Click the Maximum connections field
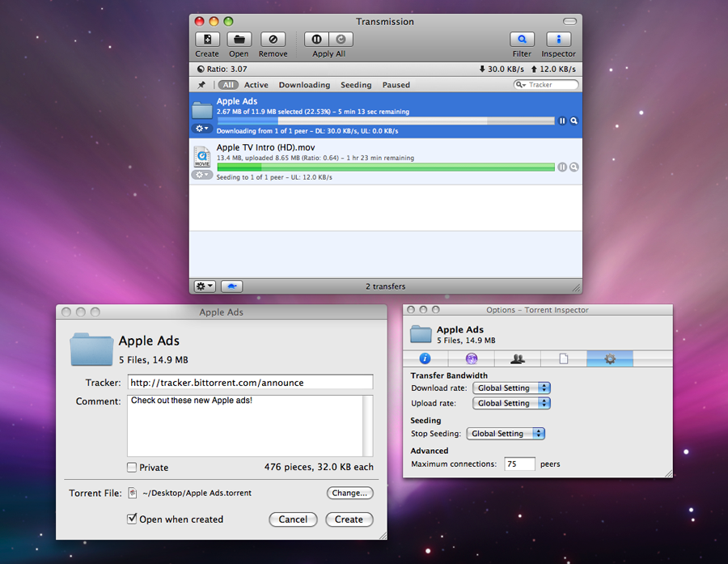The height and width of the screenshot is (564, 728). click(519, 464)
